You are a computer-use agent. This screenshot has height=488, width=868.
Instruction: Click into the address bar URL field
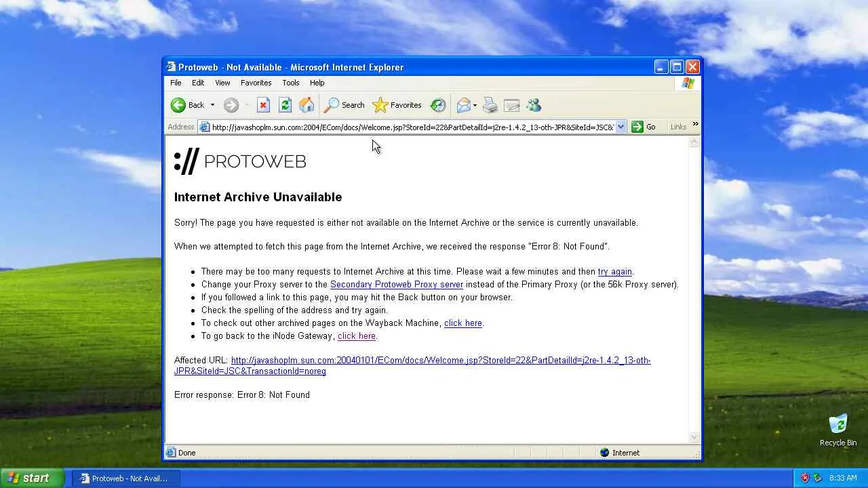coord(412,127)
